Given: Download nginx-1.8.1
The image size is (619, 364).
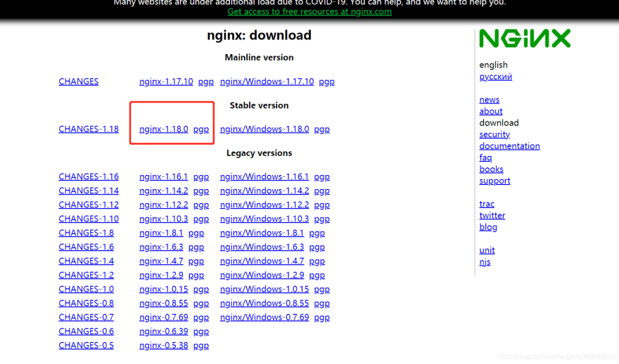Looking at the screenshot, I should click(x=162, y=233).
